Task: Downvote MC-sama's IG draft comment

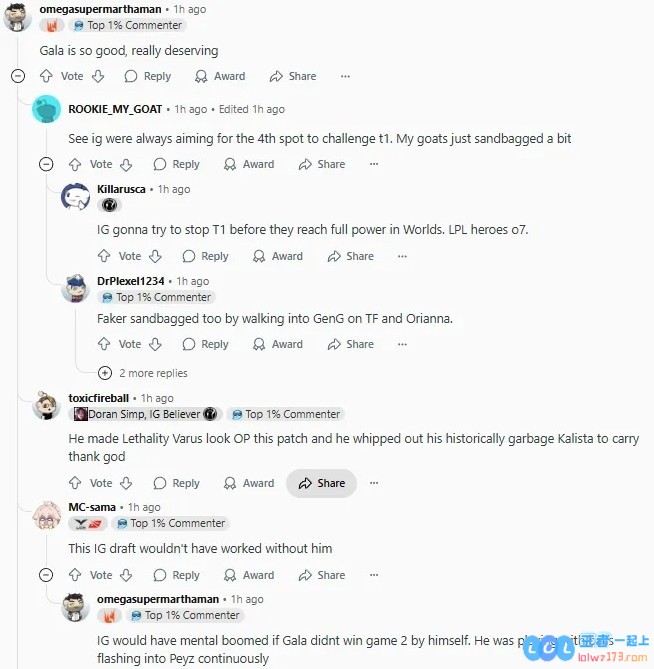Action: (x=126, y=575)
